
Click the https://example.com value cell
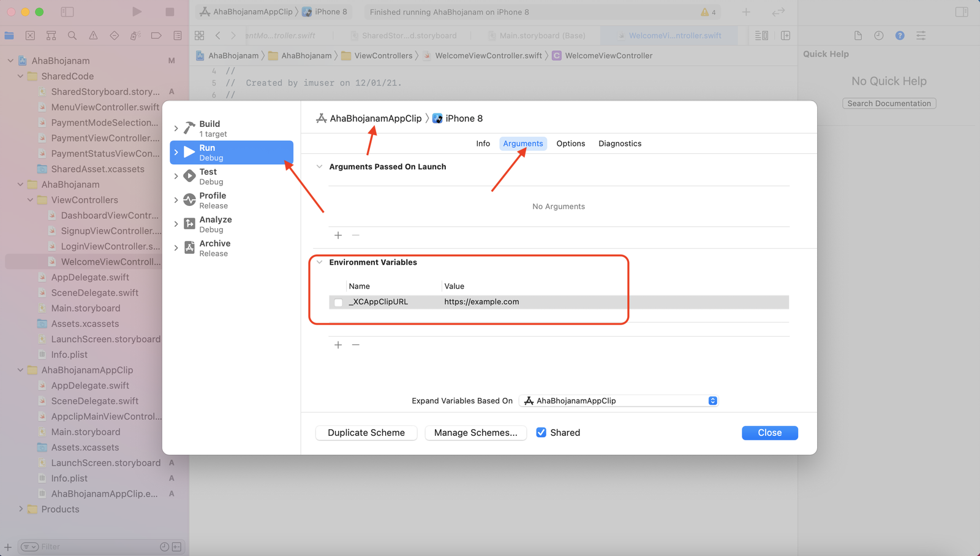(481, 302)
